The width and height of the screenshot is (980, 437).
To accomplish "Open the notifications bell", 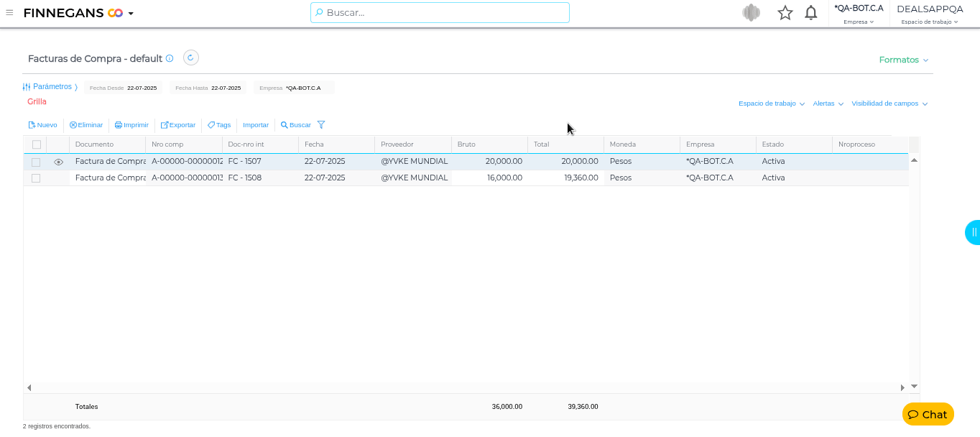I will (811, 13).
